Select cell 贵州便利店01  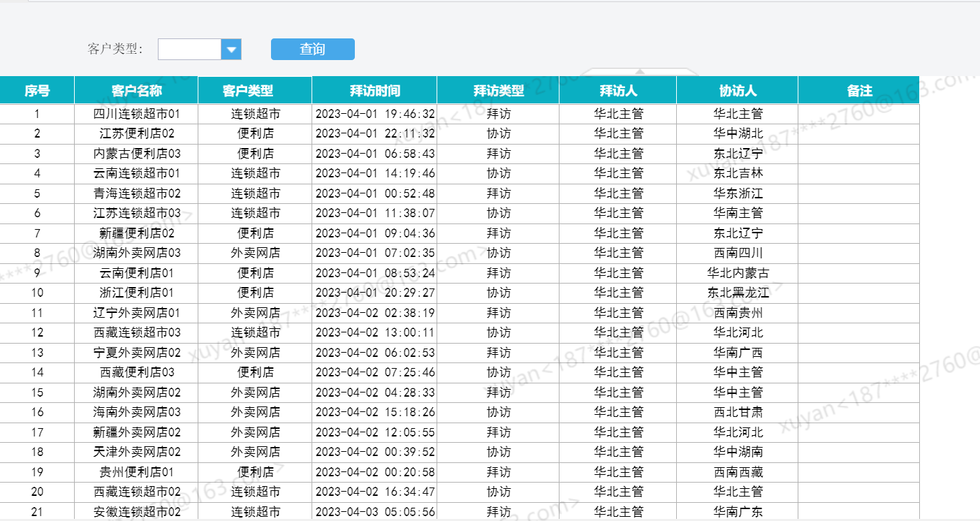click(136, 472)
